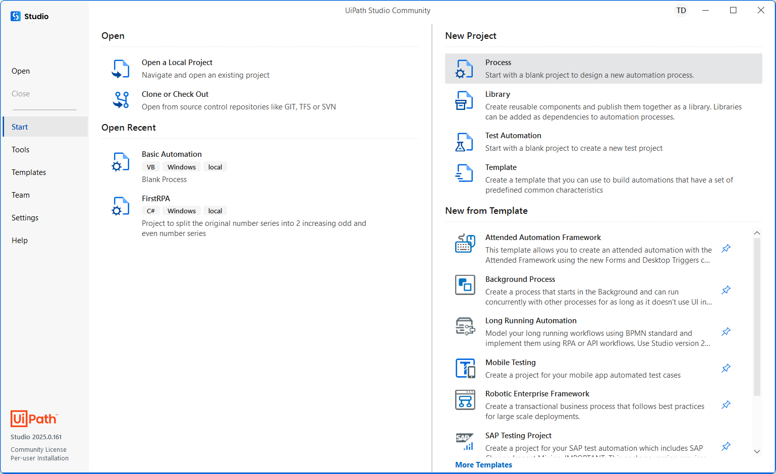The height and width of the screenshot is (474, 776).
Task: Click the Background Process icon
Action: pos(465,285)
